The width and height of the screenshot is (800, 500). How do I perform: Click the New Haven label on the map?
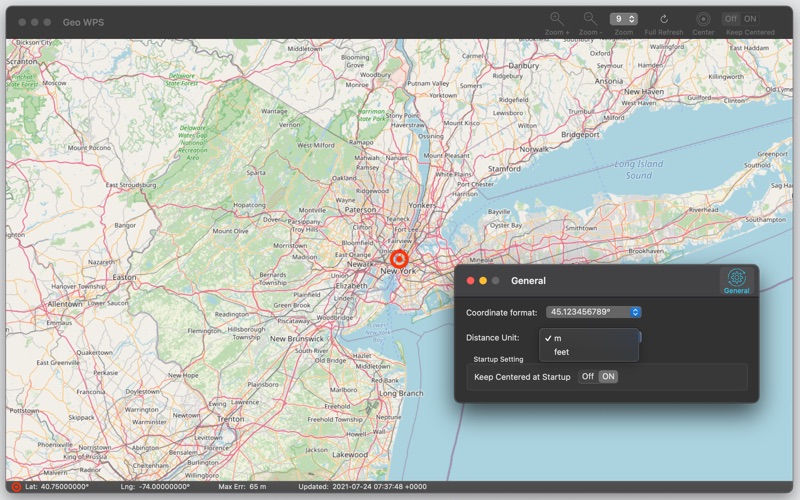pos(644,92)
